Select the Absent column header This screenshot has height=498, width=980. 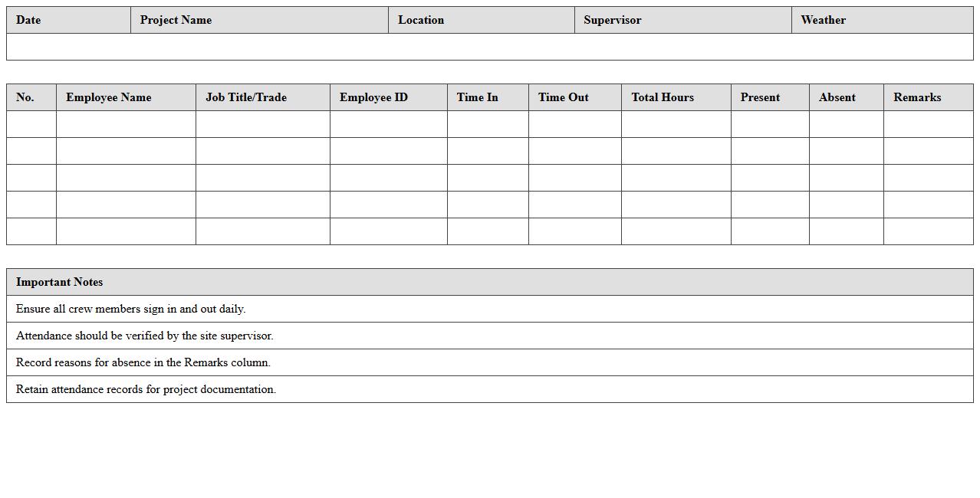pos(846,97)
